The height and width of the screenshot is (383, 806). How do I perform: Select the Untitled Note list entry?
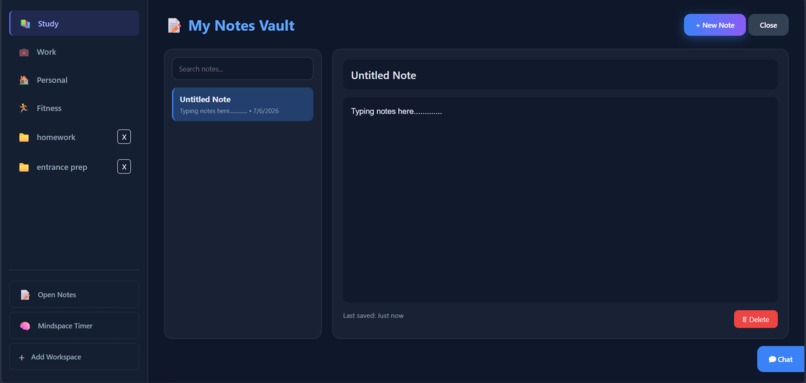(x=243, y=104)
